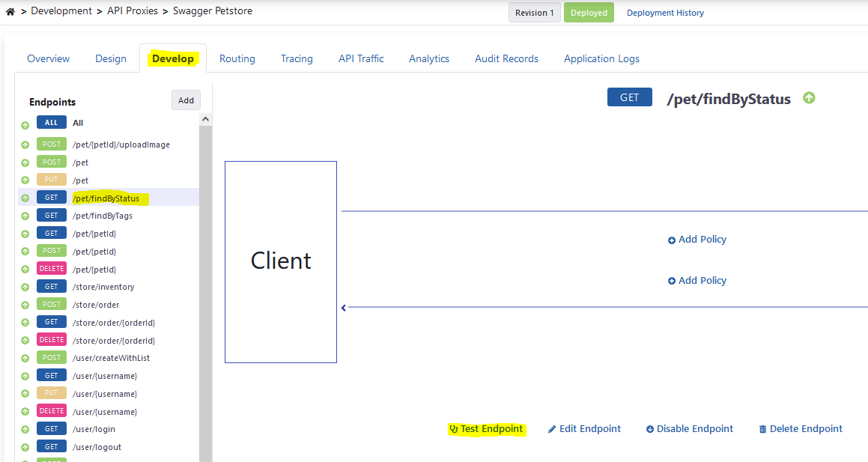
Task: Click the Add Policy plus icon on request flow
Action: [672, 239]
